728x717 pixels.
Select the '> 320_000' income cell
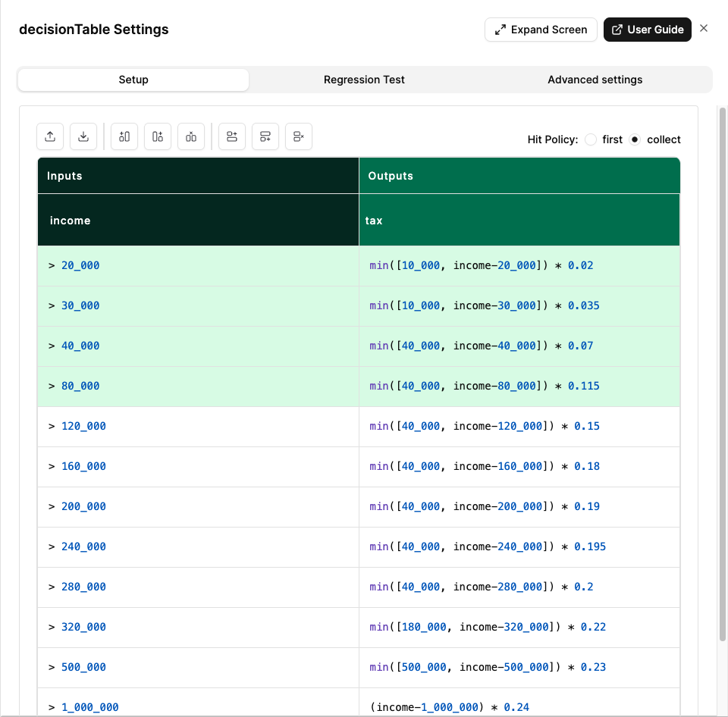click(x=198, y=628)
